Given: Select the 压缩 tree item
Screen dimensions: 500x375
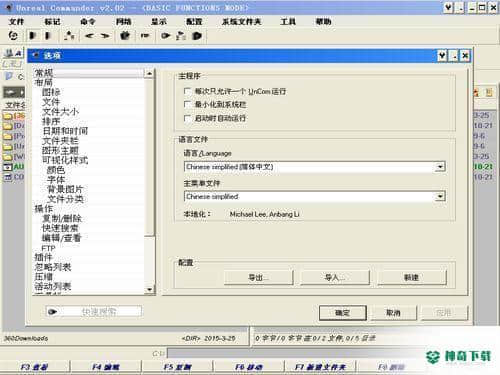Looking at the screenshot, I should point(44,277).
